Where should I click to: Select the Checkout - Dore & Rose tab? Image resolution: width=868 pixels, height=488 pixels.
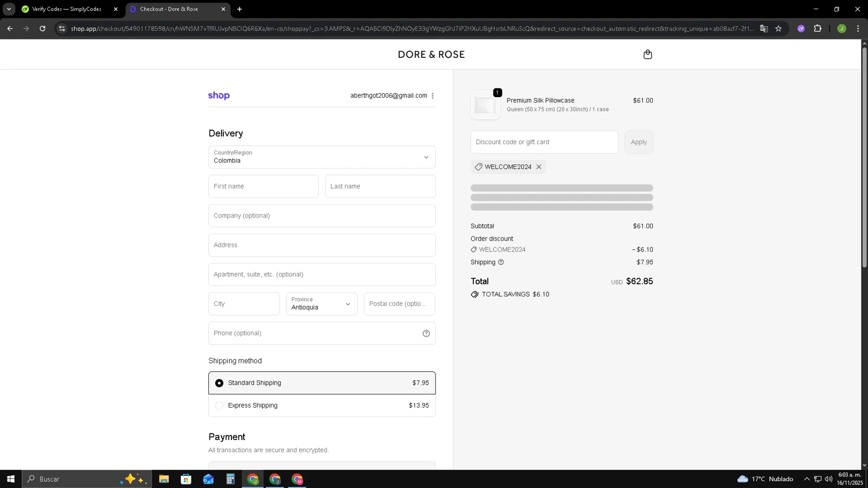tap(169, 9)
